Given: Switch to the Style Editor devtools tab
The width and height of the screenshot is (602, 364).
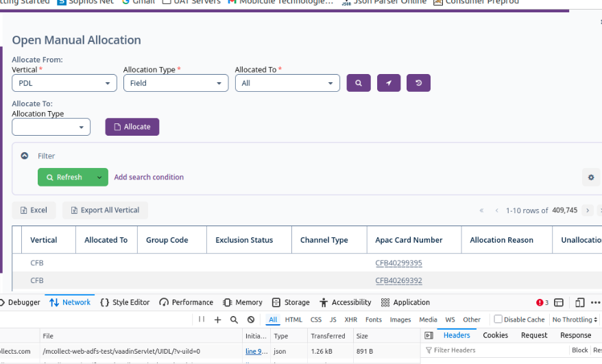Looking at the screenshot, I should click(x=125, y=302).
